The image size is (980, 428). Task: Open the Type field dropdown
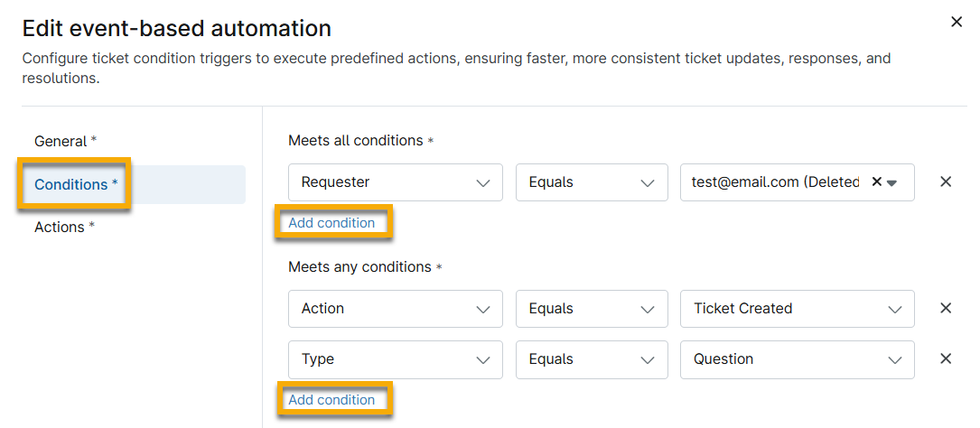tap(395, 358)
